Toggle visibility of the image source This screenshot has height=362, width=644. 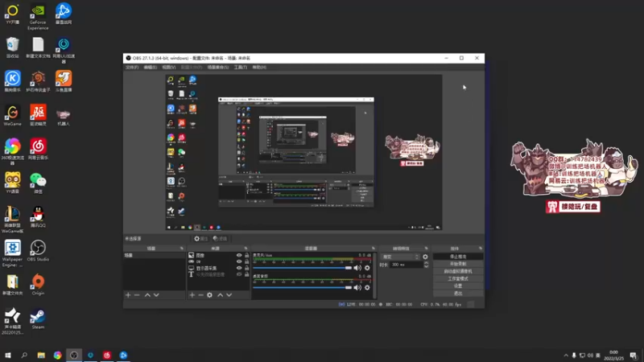pos(239,255)
